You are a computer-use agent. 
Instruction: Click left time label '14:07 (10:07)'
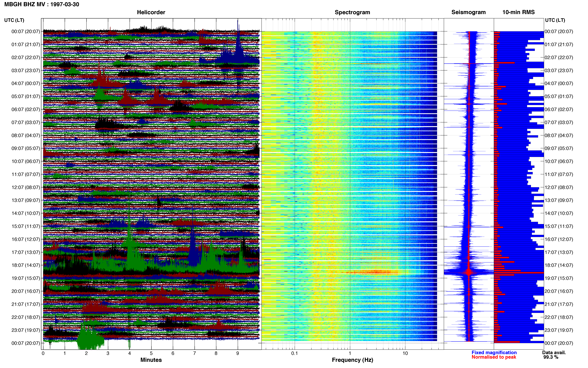point(26,213)
